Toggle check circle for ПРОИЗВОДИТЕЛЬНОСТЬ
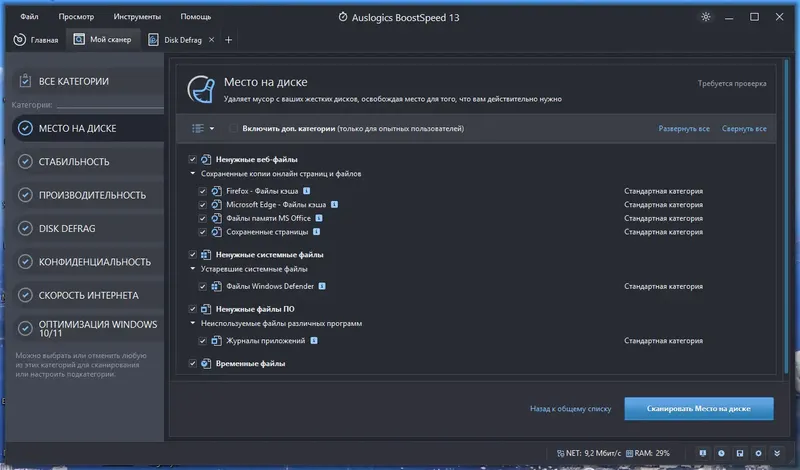 25,195
